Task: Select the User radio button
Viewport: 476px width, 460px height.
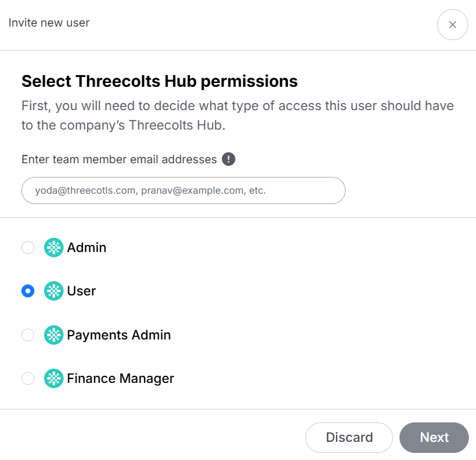Action: [x=28, y=291]
